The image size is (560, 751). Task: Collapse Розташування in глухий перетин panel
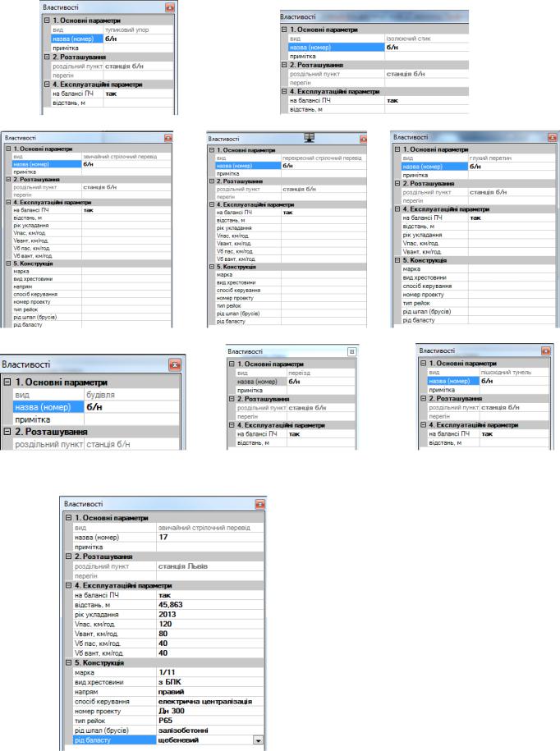(397, 183)
